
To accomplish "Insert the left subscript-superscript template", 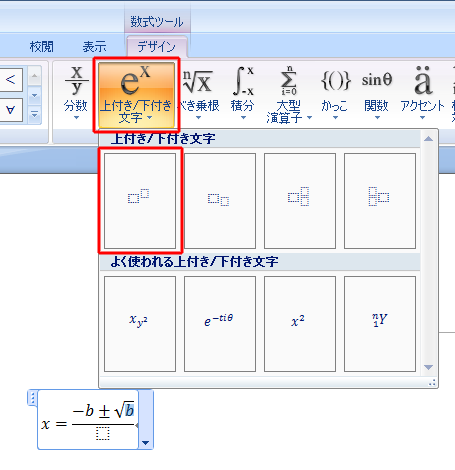I will point(380,201).
